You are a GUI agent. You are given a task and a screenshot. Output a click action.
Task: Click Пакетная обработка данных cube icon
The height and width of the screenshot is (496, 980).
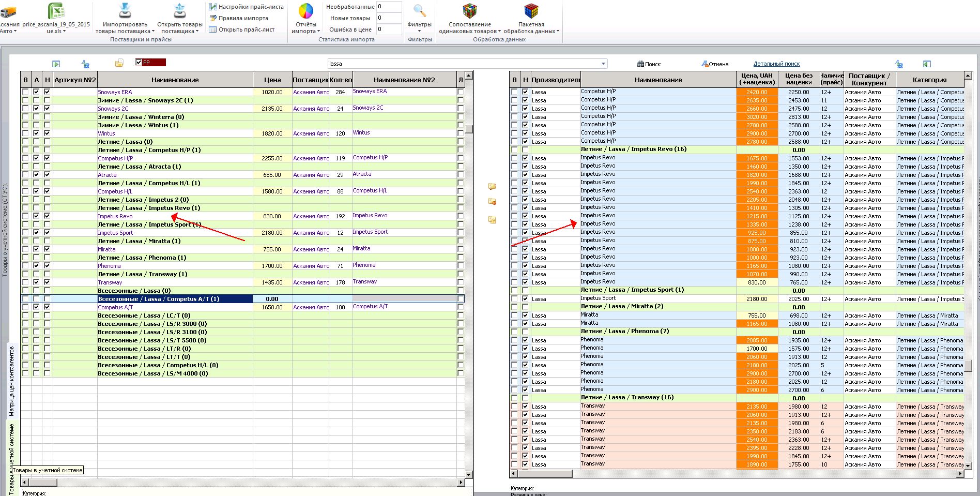tap(531, 11)
